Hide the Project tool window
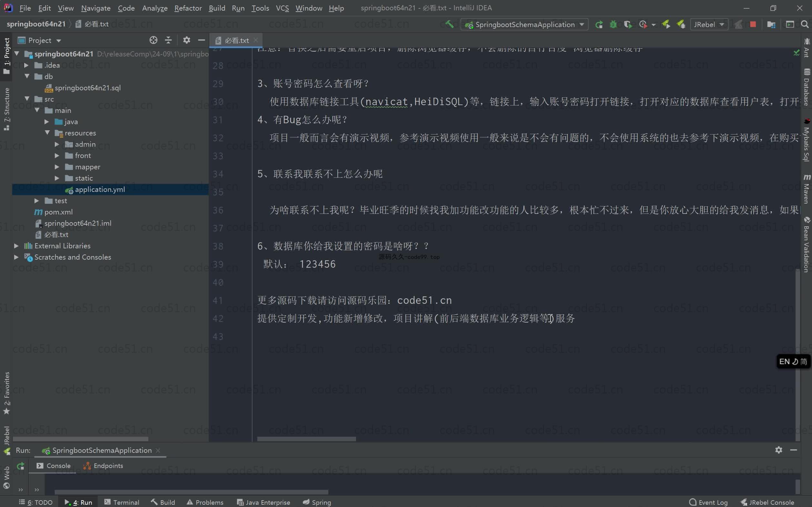 201,40
